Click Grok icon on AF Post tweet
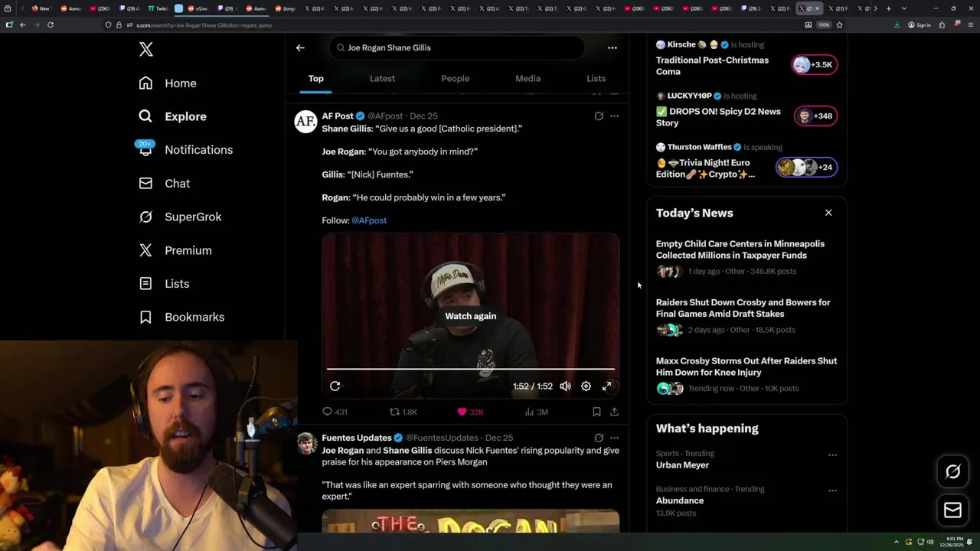This screenshot has height=551, width=980. click(599, 116)
